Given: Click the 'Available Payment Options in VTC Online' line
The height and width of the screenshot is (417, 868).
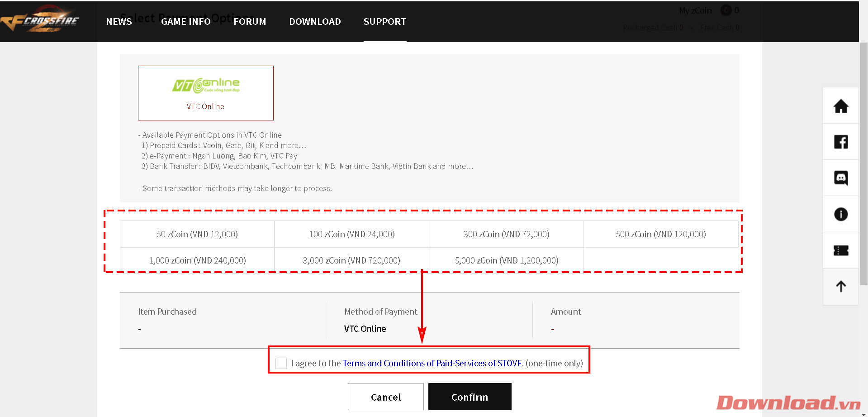Looking at the screenshot, I should coord(210,135).
